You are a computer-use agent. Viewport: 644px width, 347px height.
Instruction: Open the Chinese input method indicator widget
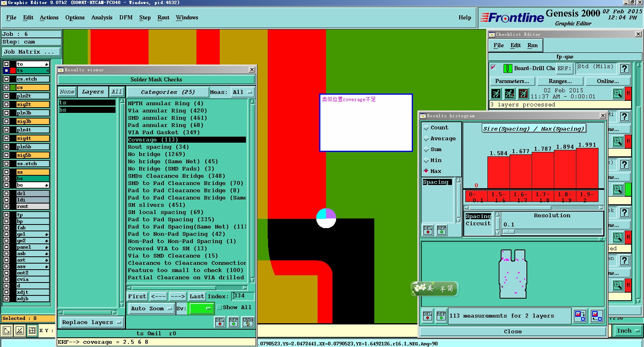435,289
